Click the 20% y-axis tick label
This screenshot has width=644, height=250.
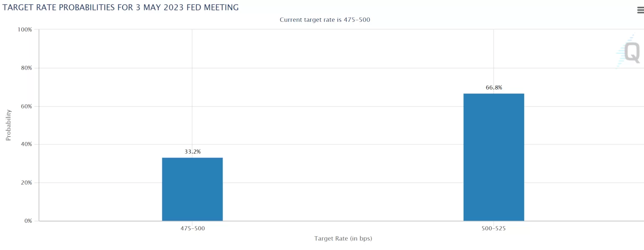[26, 183]
